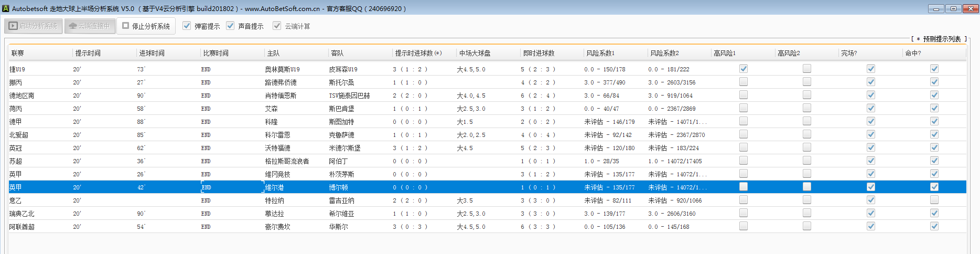The height and width of the screenshot is (254, 980).
Task: Select the 沃特福德 vs 米德尔斯堡 row
Action: tap(277, 148)
